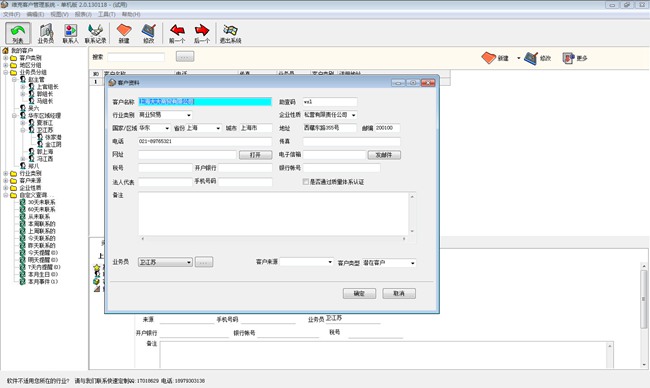This screenshot has width=650, height=388.
Task: Click the 邮编 postal code field showing 200100
Action: [x=387, y=128]
